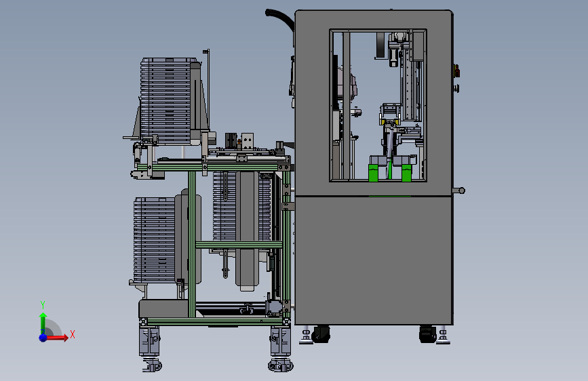Select the large gray cabinet lower door panel

(374, 260)
